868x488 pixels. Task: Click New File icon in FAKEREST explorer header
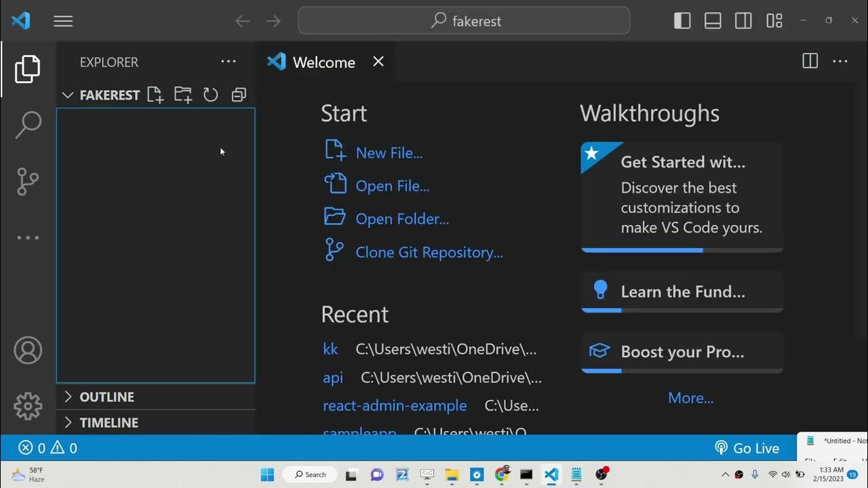click(155, 95)
